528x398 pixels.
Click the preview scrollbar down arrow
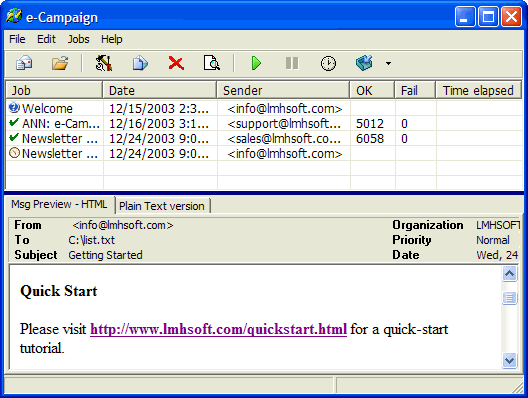click(509, 361)
